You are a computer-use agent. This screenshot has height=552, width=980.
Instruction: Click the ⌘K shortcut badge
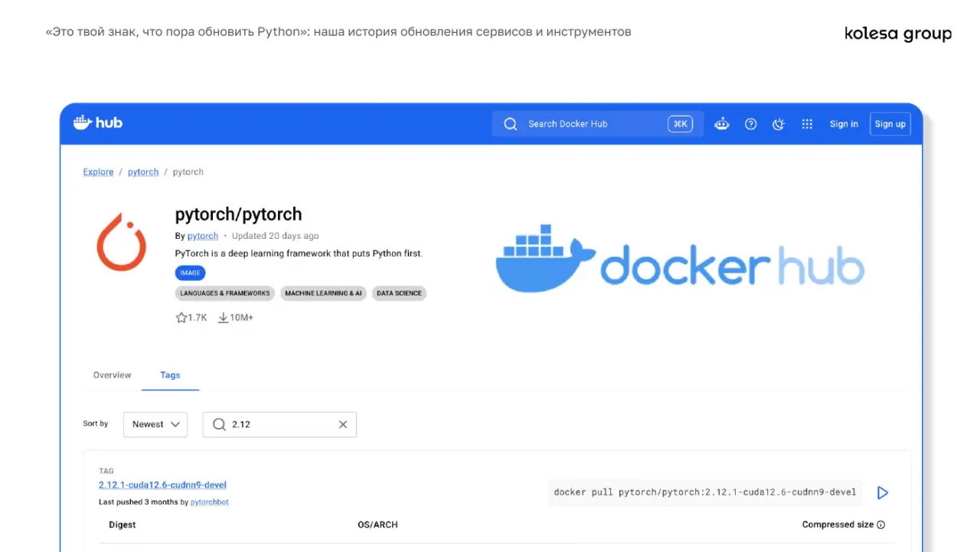point(680,124)
